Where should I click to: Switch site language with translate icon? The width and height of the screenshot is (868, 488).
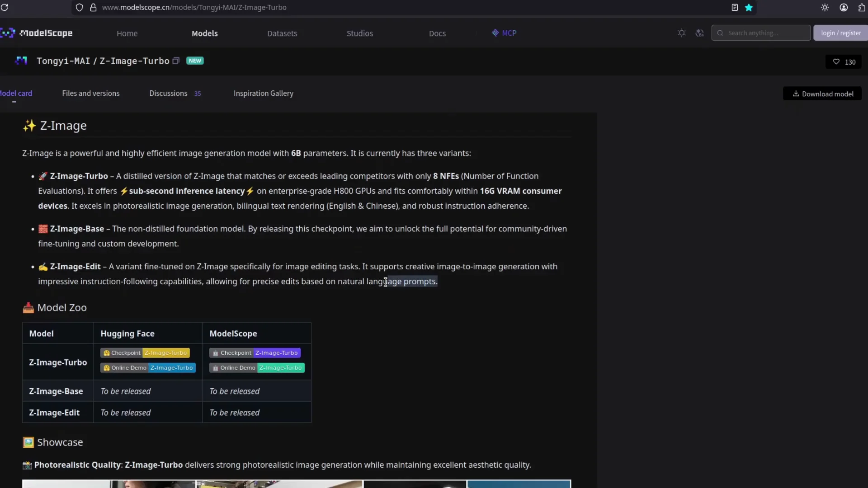[699, 33]
